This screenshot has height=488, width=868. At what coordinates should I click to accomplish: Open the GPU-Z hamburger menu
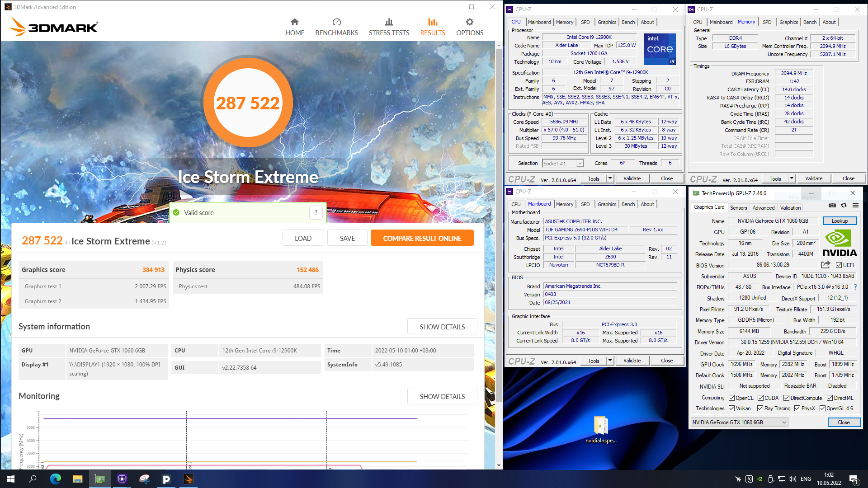click(x=855, y=205)
